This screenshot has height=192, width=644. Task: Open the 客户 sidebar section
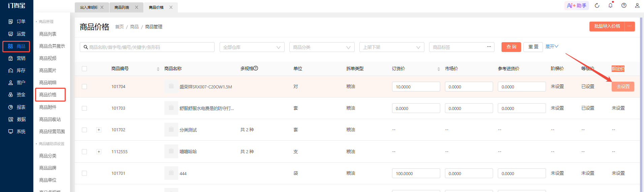[17, 83]
